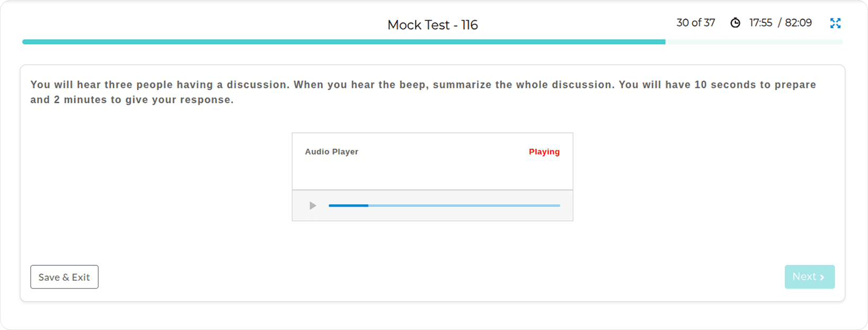Click the clock icon beside the timer
This screenshot has width=868, height=330.
click(735, 23)
